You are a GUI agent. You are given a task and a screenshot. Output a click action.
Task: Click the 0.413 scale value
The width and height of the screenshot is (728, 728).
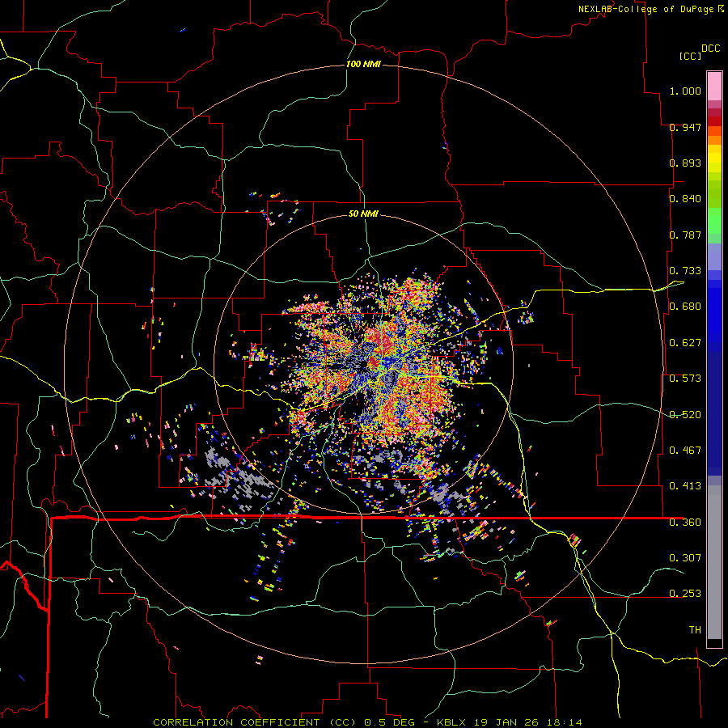685,486
